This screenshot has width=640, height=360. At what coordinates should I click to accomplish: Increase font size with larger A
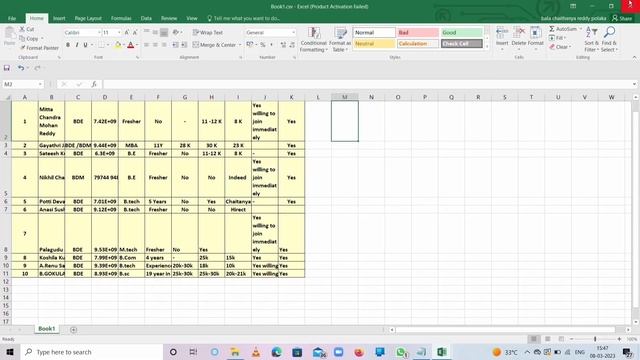pos(127,32)
